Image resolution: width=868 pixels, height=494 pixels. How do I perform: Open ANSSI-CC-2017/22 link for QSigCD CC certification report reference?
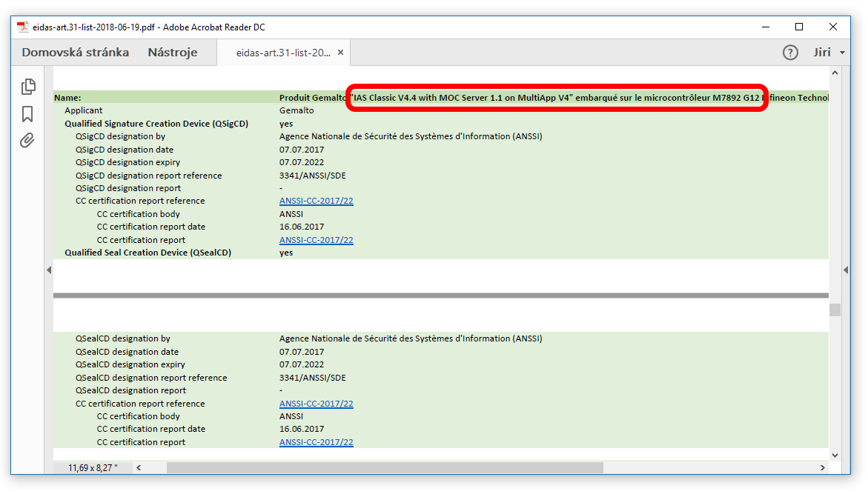coord(316,201)
